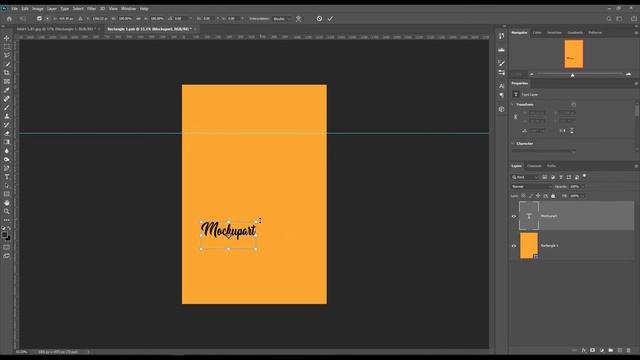Click the add layer style fx button
Screen dimensions: 640x360
click(x=584, y=350)
